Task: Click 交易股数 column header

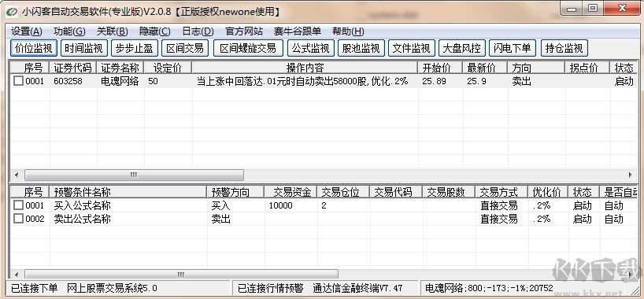Action: click(449, 192)
